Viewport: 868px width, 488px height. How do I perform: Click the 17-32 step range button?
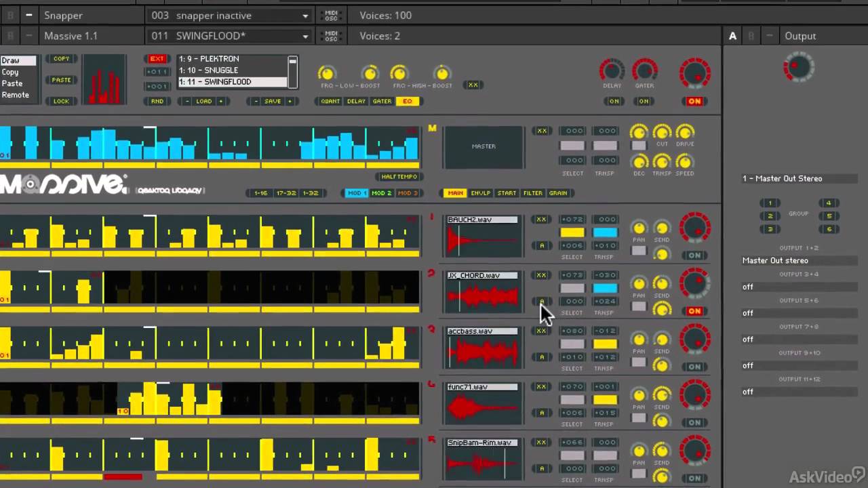pyautogui.click(x=285, y=193)
